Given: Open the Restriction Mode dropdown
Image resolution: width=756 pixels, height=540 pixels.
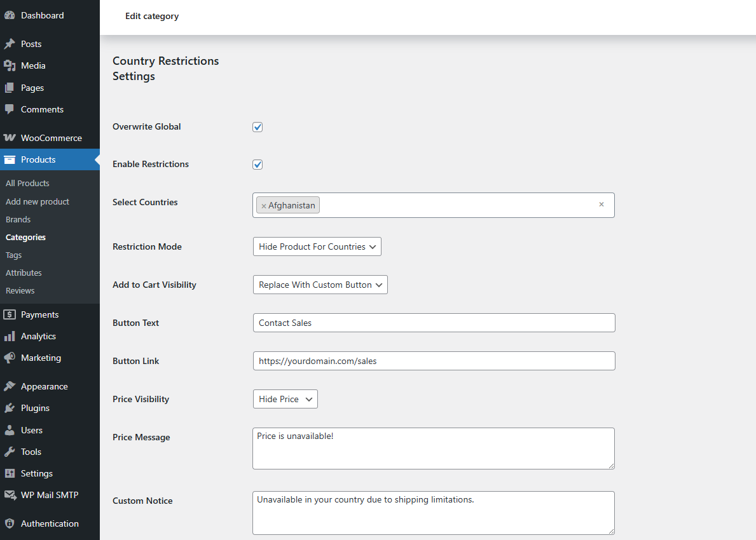Looking at the screenshot, I should (x=317, y=246).
